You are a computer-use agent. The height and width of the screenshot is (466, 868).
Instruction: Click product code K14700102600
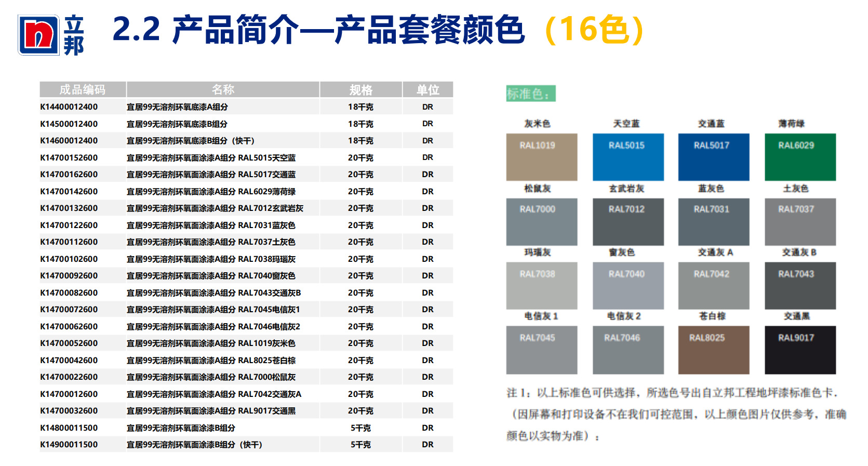[x=69, y=259]
